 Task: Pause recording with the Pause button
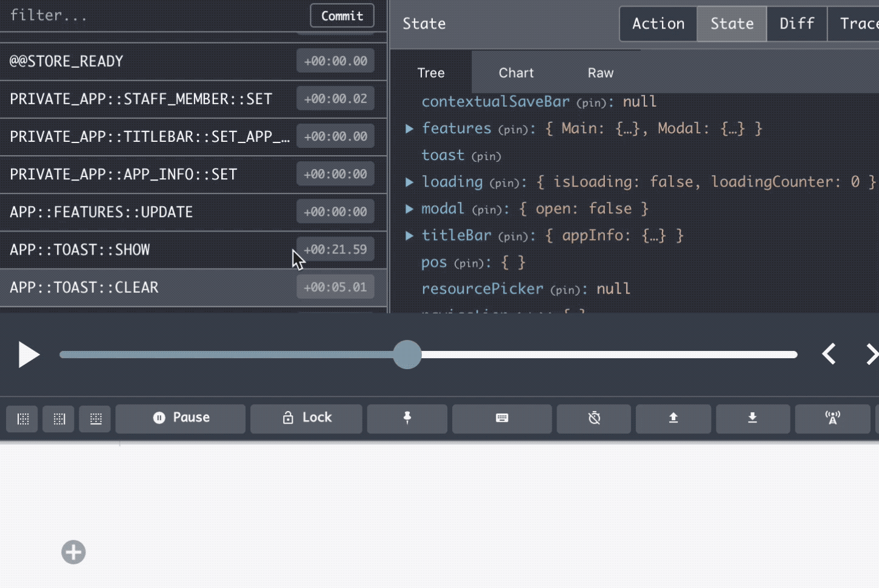click(181, 418)
